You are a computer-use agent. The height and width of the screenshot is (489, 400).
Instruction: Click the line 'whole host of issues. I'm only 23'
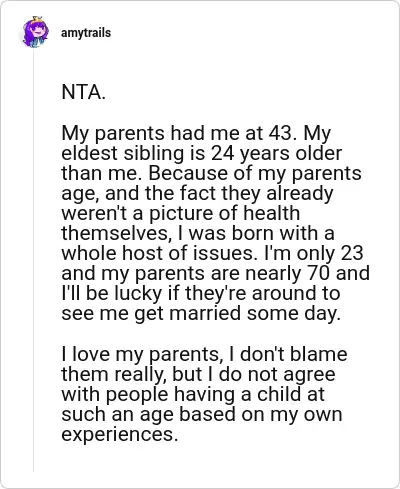click(x=212, y=253)
